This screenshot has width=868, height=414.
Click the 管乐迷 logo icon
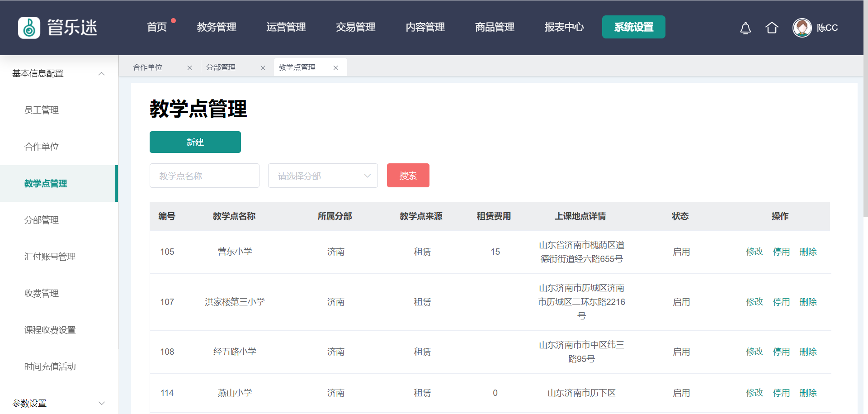point(29,28)
